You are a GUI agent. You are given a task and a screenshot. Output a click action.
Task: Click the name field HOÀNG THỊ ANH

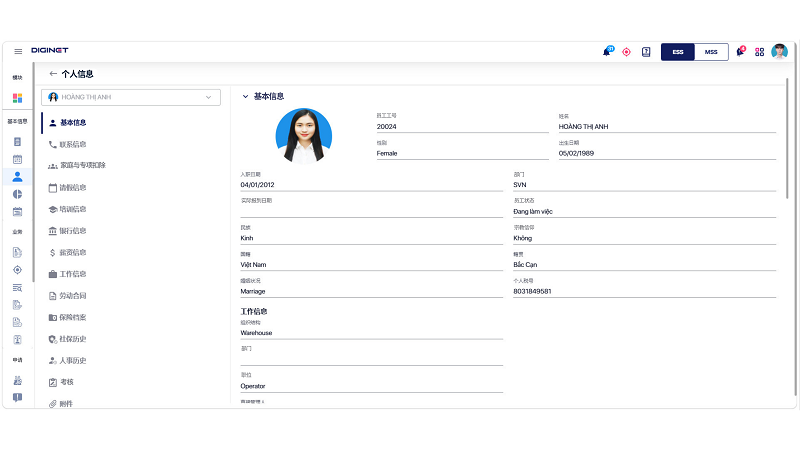pyautogui.click(x=667, y=127)
